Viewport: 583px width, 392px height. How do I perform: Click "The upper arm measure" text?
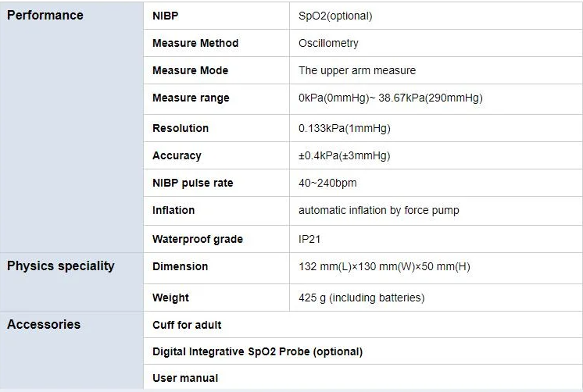(x=357, y=70)
